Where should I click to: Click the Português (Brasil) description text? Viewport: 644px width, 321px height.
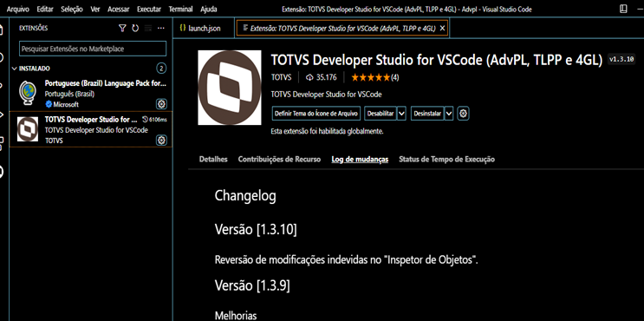[x=70, y=94]
